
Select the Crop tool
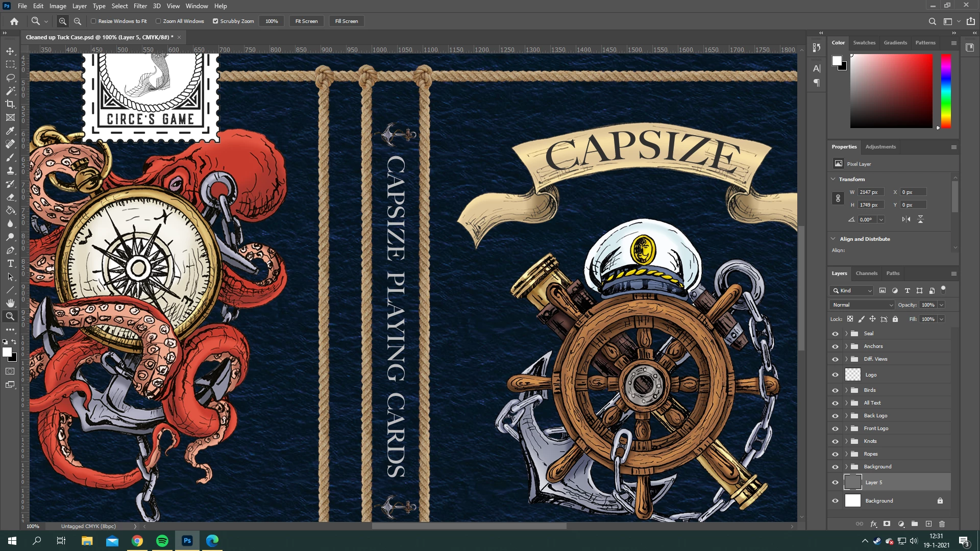pos(10,104)
